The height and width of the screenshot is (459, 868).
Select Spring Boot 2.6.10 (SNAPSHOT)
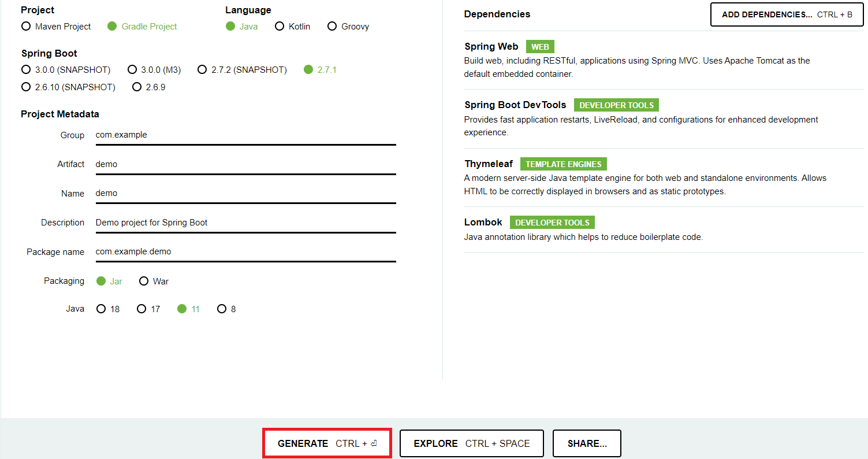[26, 87]
